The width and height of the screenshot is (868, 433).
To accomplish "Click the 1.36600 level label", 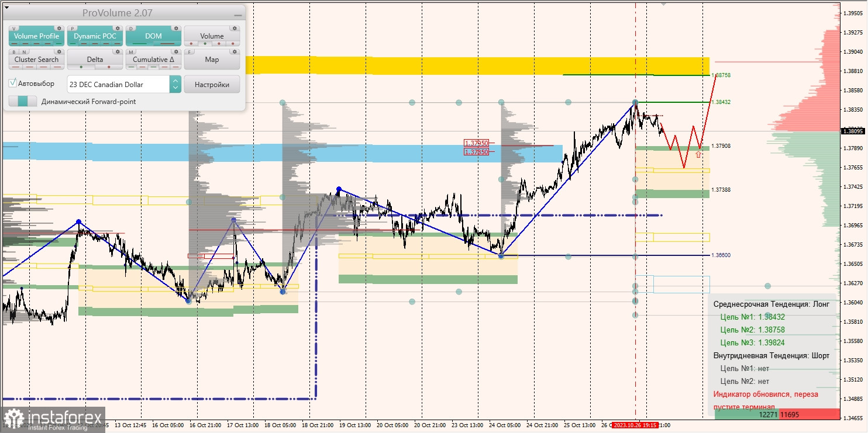I will tap(721, 255).
